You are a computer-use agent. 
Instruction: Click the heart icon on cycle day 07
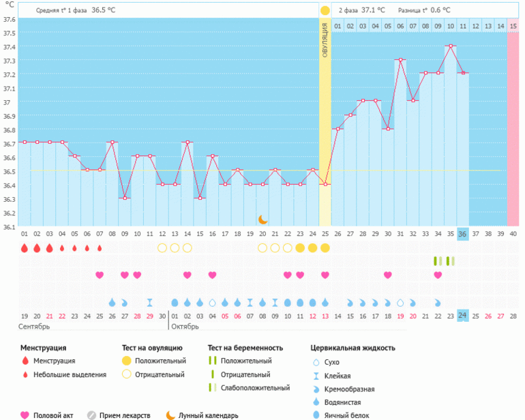[x=100, y=275]
